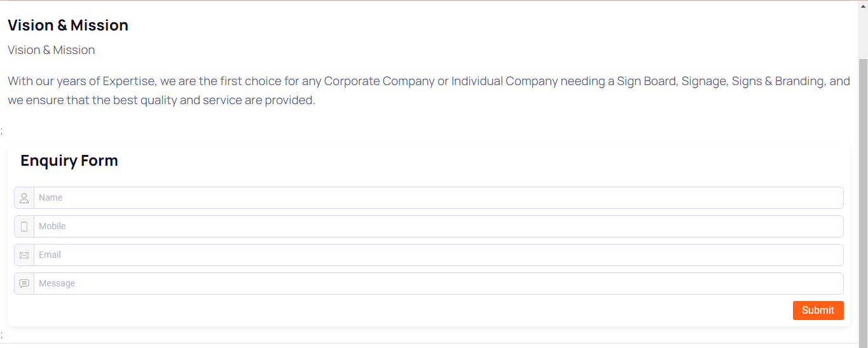Click the mobile phone icon
868x348 pixels.
[x=24, y=227]
